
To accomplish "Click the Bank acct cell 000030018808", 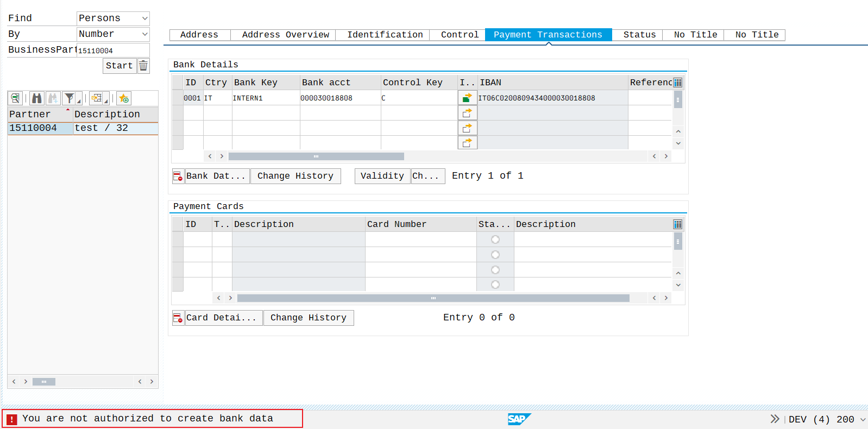I will point(340,98).
